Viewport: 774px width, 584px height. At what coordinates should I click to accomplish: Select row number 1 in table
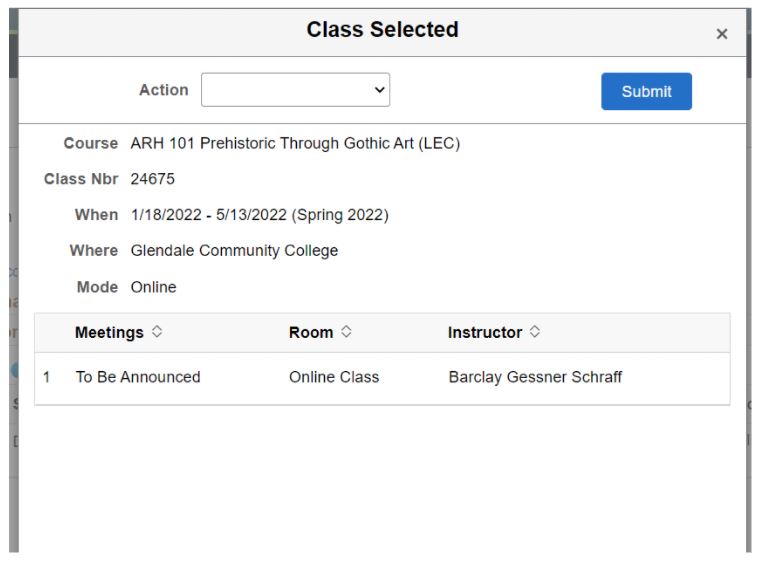(47, 378)
